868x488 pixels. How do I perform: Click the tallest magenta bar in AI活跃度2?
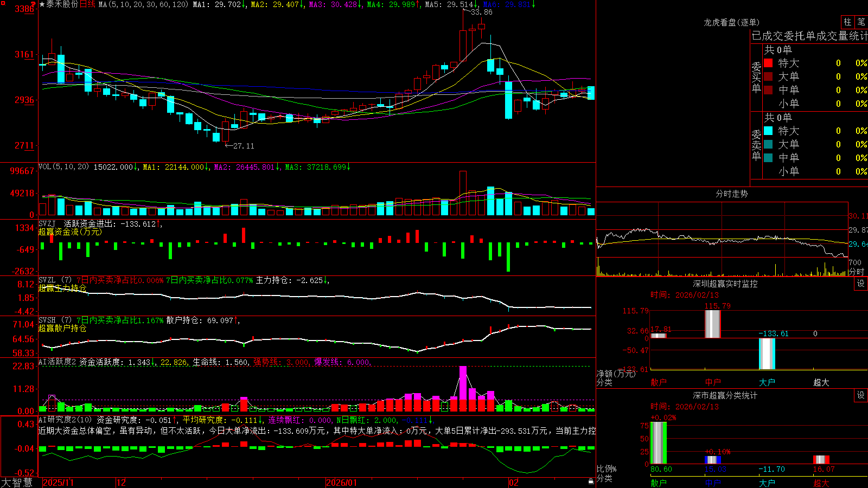tap(463, 383)
